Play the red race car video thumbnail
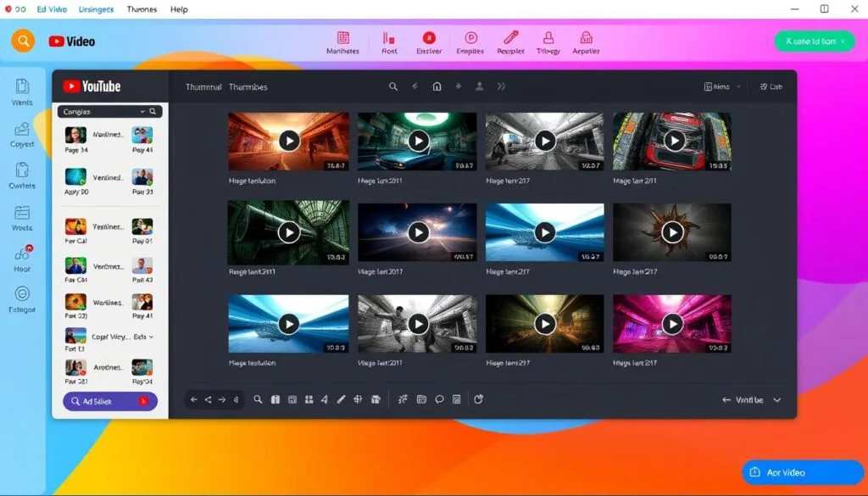Viewport: 868px width, 496px height. [674, 141]
